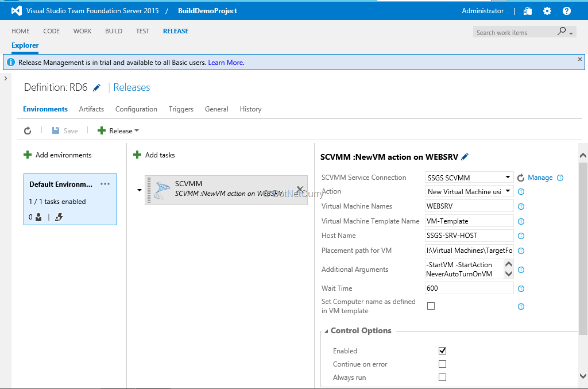Image resolution: width=588 pixels, height=389 pixels.
Task: Open the Releases link
Action: [x=131, y=87]
